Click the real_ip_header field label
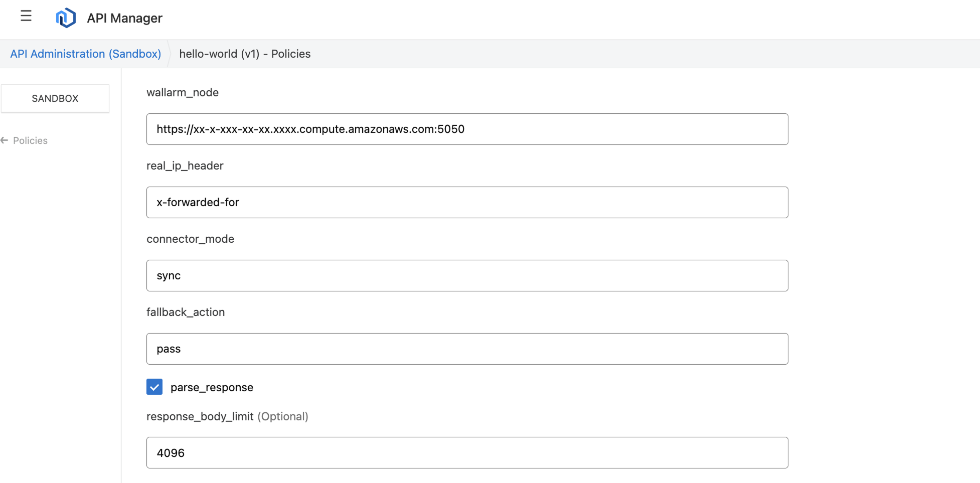This screenshot has width=980, height=483. pyautogui.click(x=185, y=166)
